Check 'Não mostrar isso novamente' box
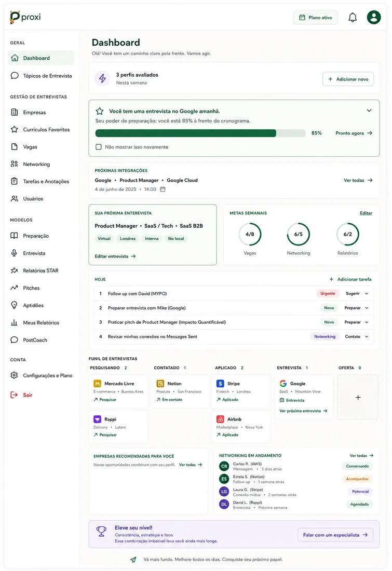The width and height of the screenshot is (392, 571). [98, 147]
